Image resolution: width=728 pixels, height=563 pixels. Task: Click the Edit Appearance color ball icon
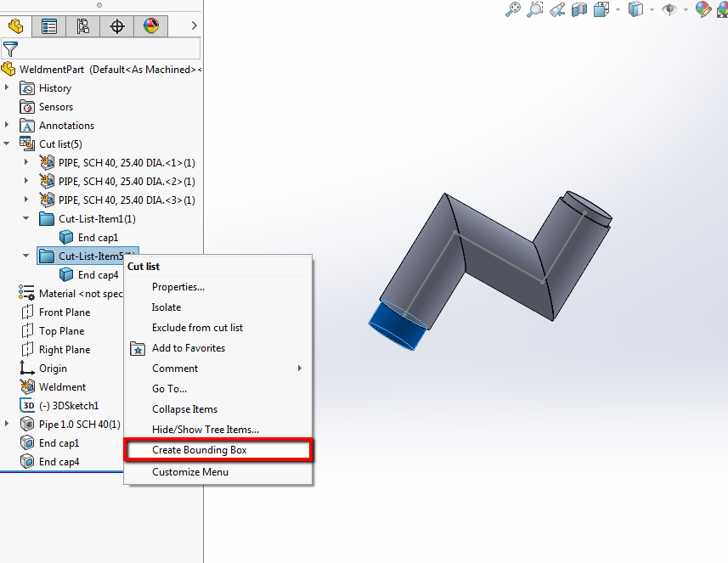[703, 9]
